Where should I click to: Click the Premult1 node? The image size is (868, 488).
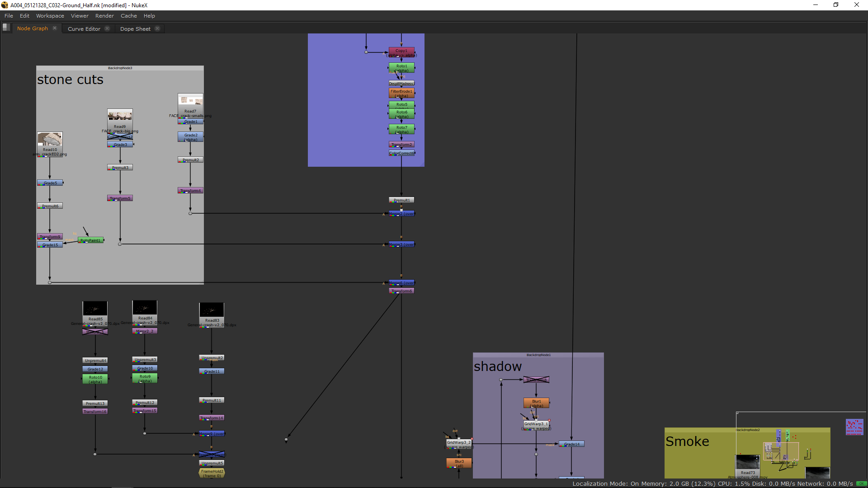pos(401,200)
